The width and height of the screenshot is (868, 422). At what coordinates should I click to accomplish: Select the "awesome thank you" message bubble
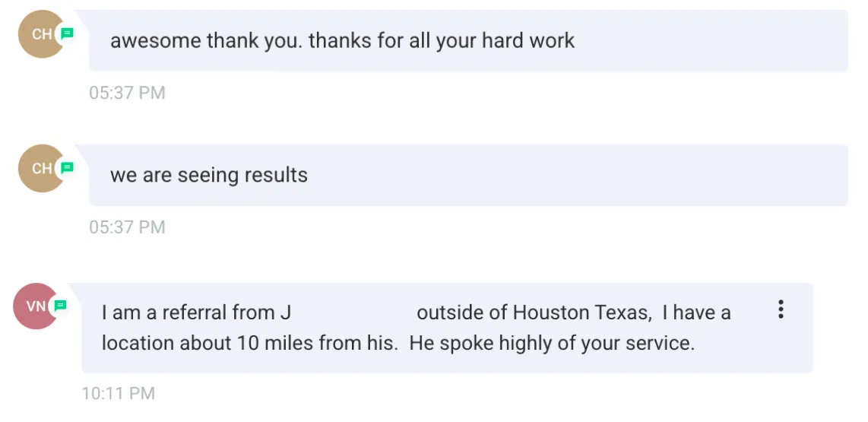tap(468, 40)
